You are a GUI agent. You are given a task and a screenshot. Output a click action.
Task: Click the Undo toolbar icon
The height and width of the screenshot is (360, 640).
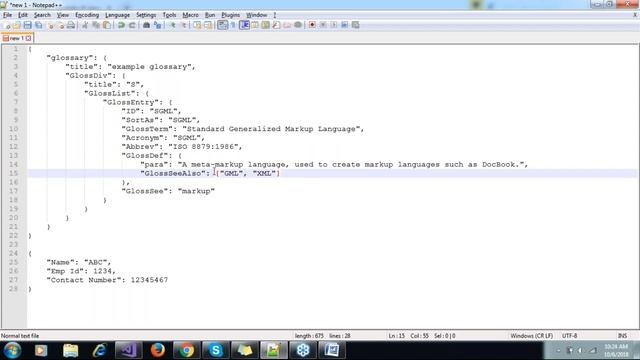[x=121, y=25]
